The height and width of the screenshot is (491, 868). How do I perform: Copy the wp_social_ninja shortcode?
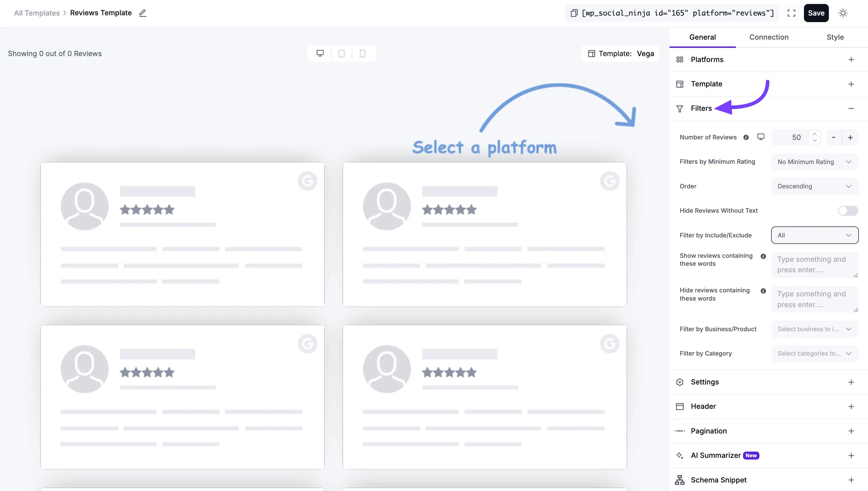pyautogui.click(x=574, y=13)
